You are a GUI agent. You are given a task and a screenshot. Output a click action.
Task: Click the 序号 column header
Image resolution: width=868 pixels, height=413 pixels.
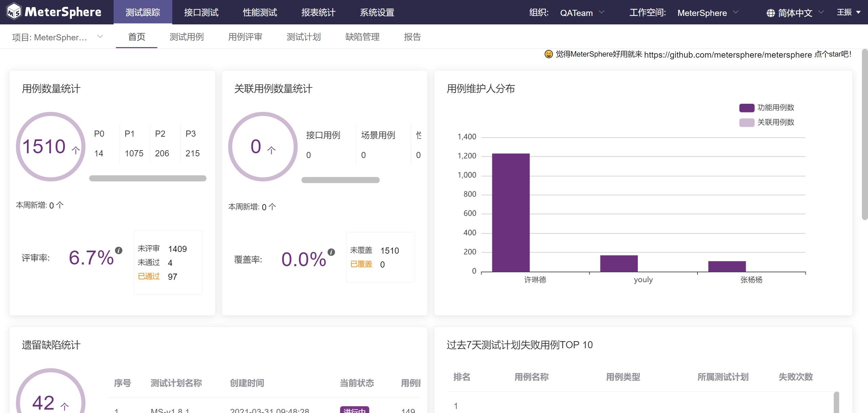pos(122,383)
